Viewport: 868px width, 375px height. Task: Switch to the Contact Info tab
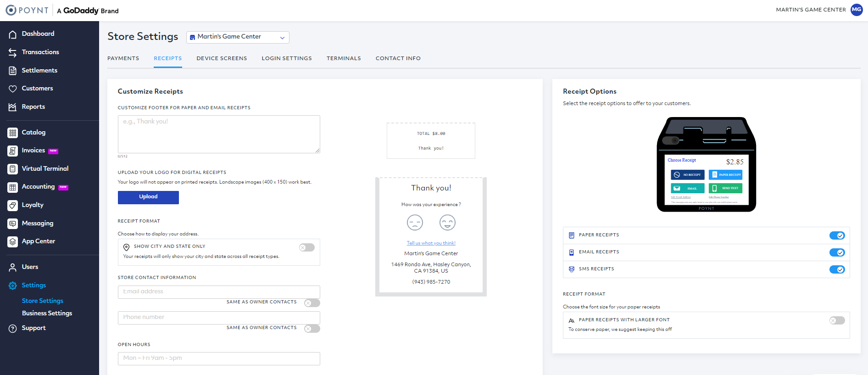click(x=398, y=58)
